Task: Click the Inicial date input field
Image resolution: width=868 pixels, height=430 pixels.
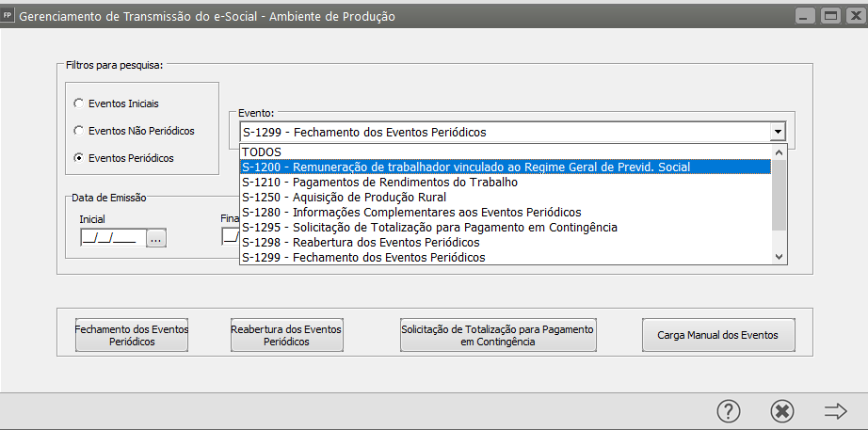Action: pos(113,238)
